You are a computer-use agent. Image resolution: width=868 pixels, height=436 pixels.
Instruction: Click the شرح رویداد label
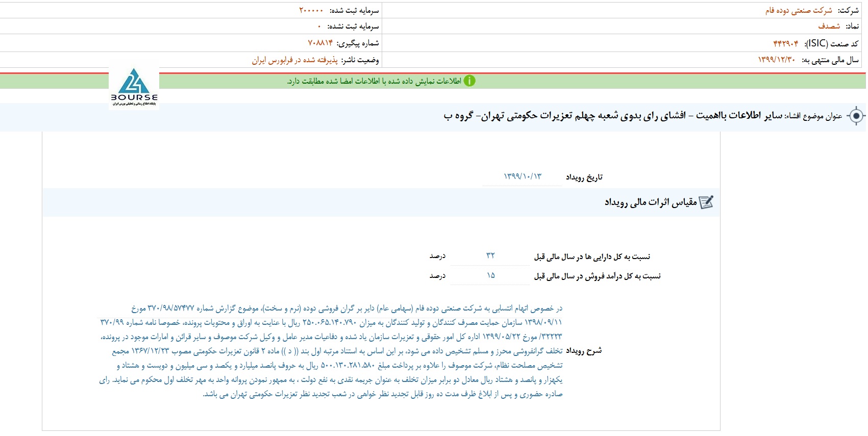point(584,350)
